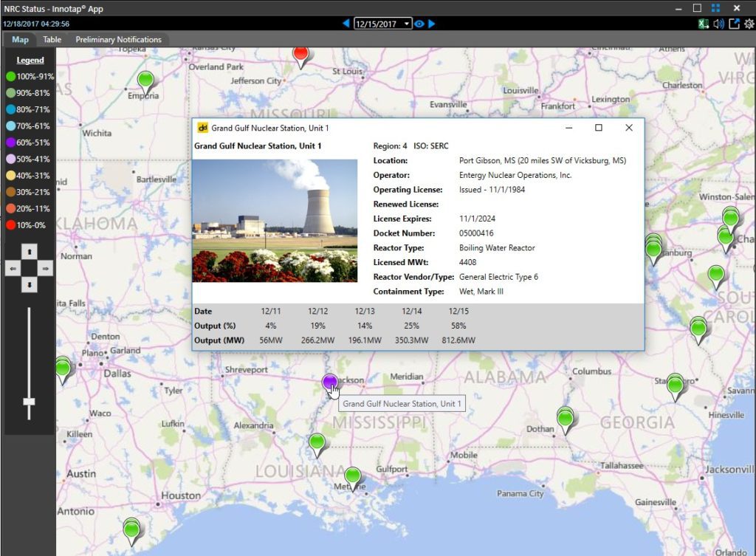Go to previous date with left arrow
This screenshot has height=556, width=756.
pos(346,23)
